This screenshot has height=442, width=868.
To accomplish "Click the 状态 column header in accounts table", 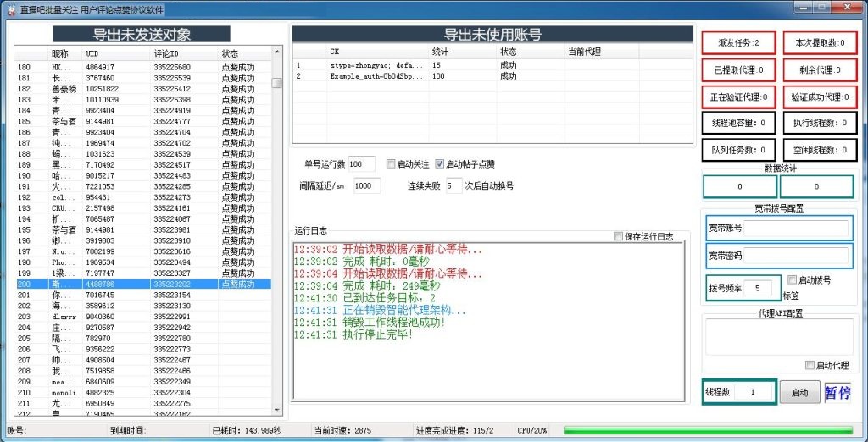I will (x=530, y=52).
